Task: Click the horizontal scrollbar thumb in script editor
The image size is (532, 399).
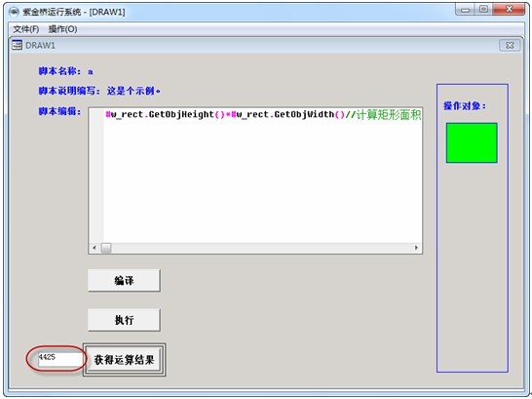Action: 106,248
